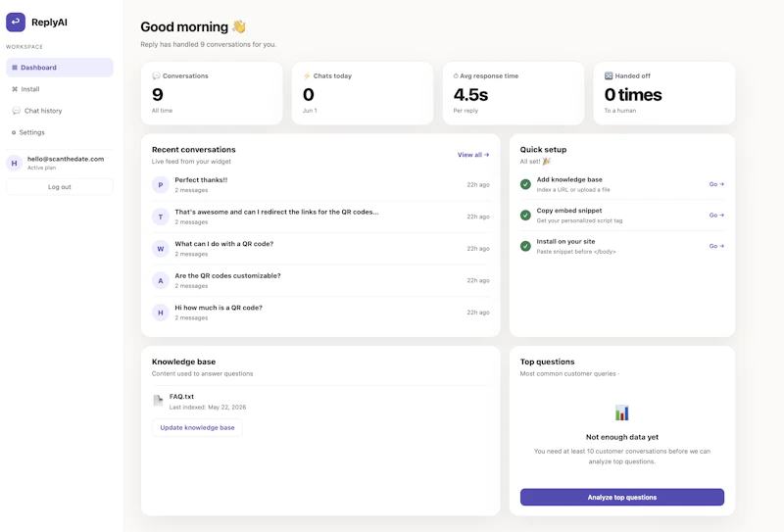Click the Copy embed snippet green checkmark
This screenshot has height=532, width=784.
coord(525,215)
